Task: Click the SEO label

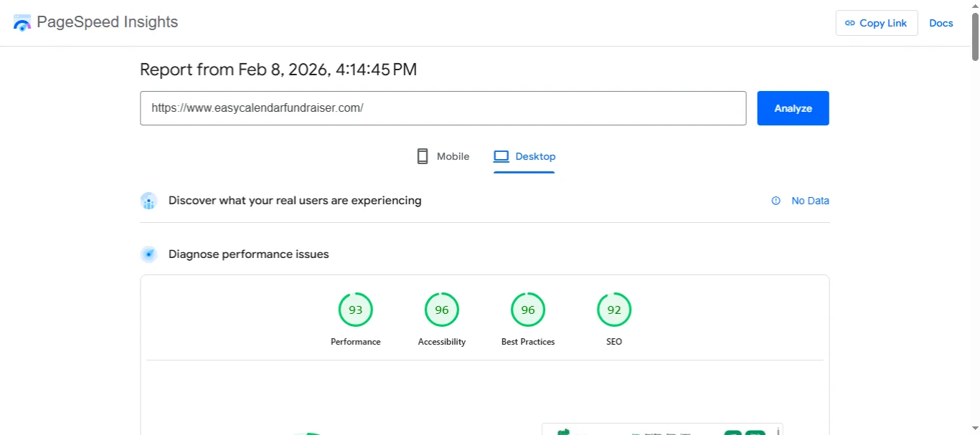Action: click(614, 342)
